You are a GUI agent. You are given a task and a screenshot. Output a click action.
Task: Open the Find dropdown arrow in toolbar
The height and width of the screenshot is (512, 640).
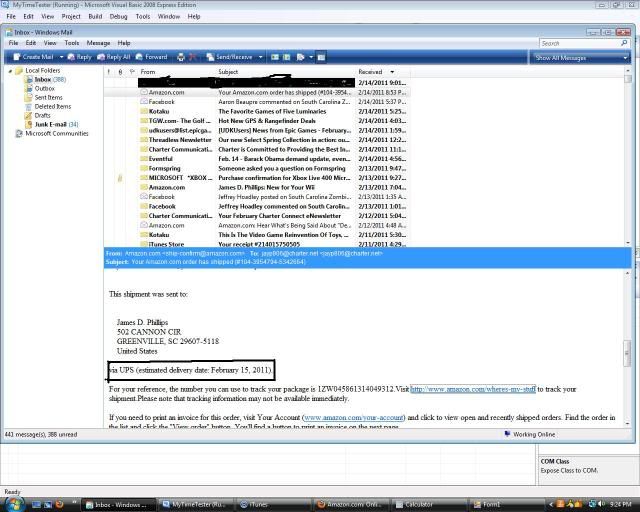click(x=311, y=57)
